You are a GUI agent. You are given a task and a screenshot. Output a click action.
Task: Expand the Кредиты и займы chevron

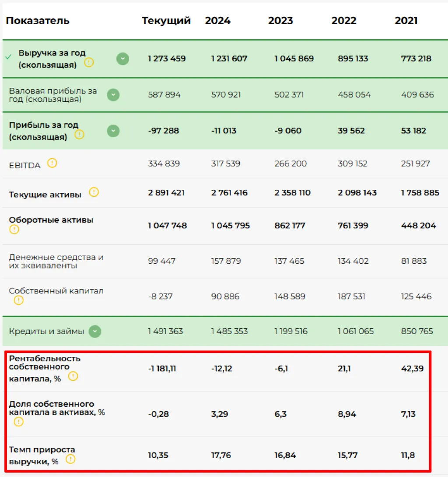[x=95, y=331]
